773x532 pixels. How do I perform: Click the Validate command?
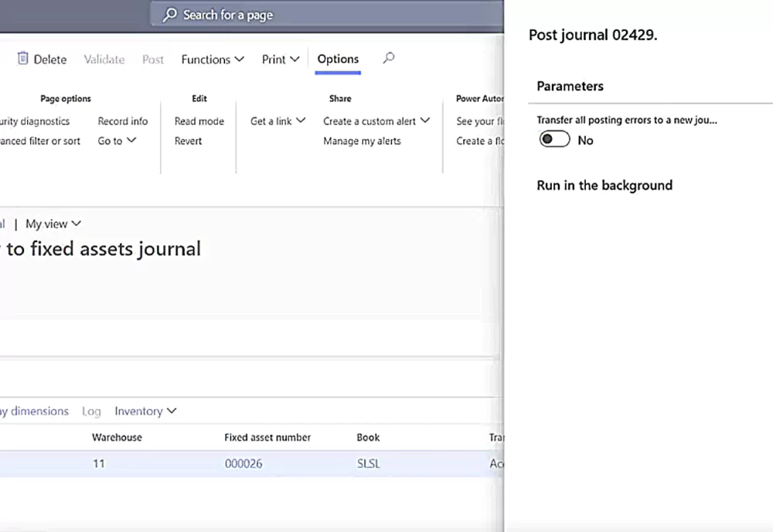tap(104, 59)
